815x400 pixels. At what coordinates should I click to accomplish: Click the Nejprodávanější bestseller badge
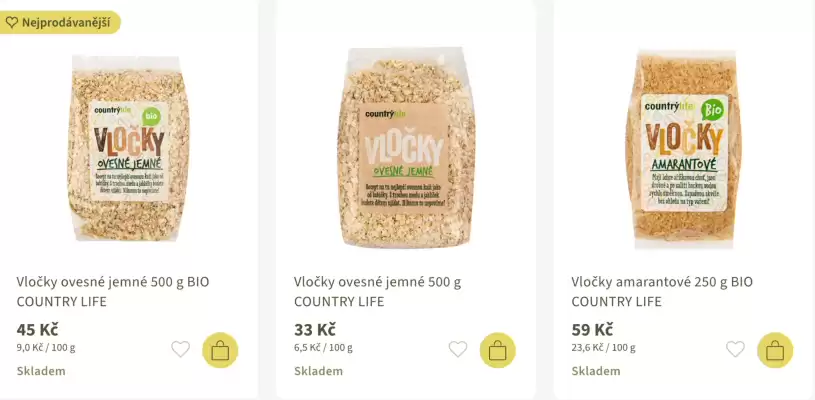[x=60, y=22]
